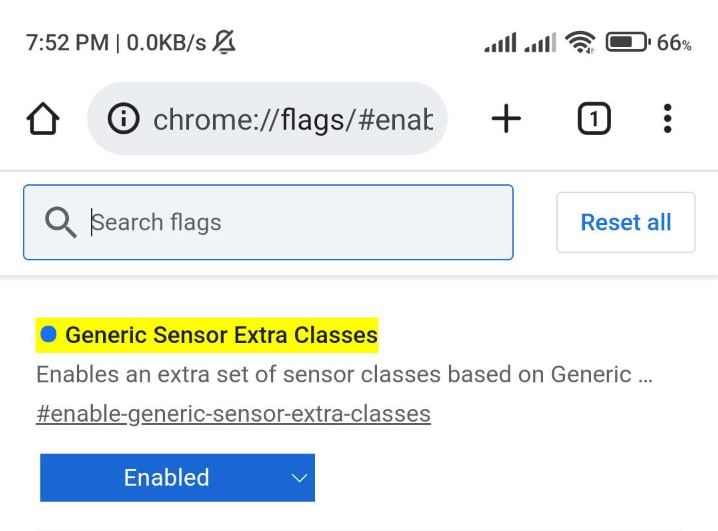This screenshot has height=531, width=718.
Task: Open the Enabled dropdown for Generic Sensor
Action: (177, 478)
